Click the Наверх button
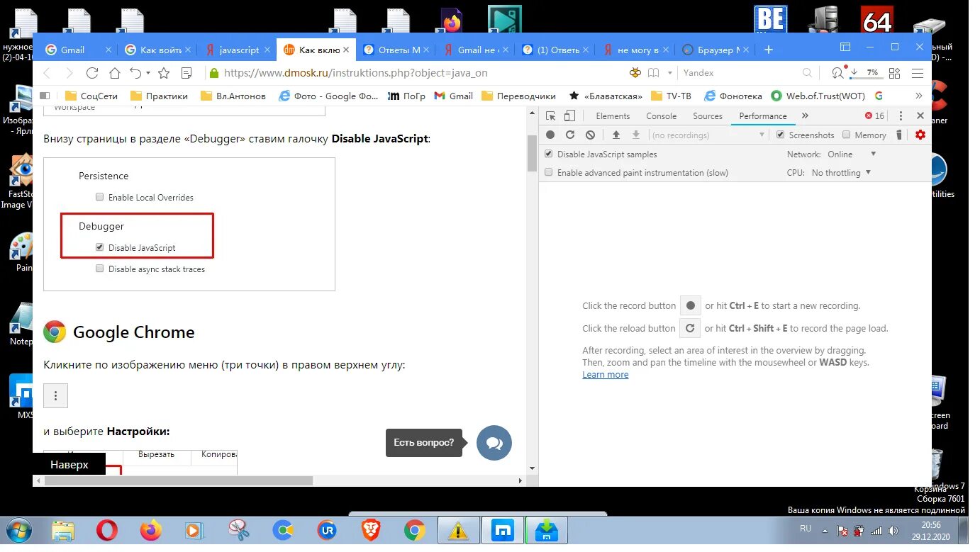 pyautogui.click(x=69, y=465)
